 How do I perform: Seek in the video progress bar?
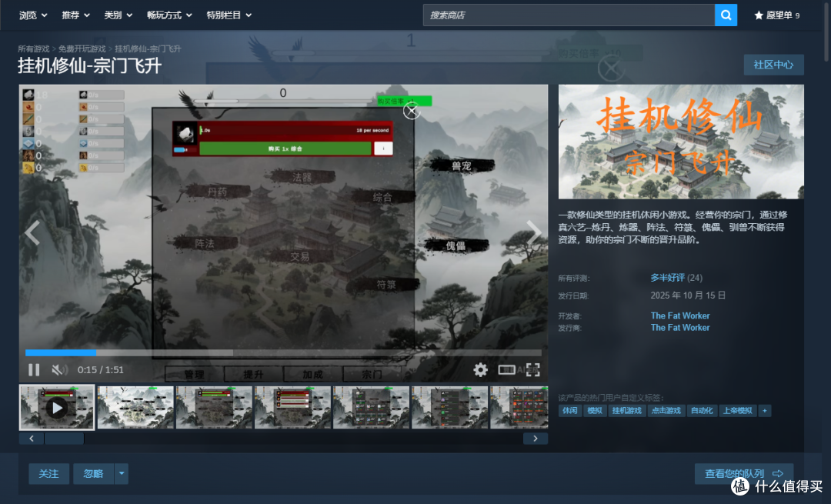coord(283,352)
